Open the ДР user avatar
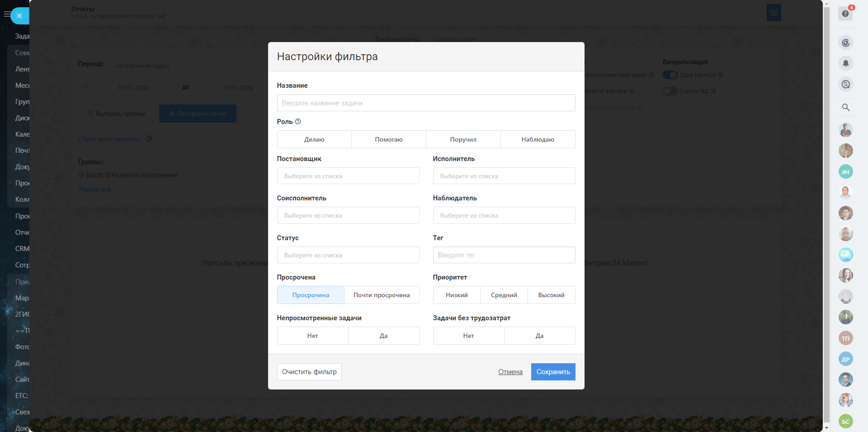This screenshot has width=868, height=432. point(845,359)
